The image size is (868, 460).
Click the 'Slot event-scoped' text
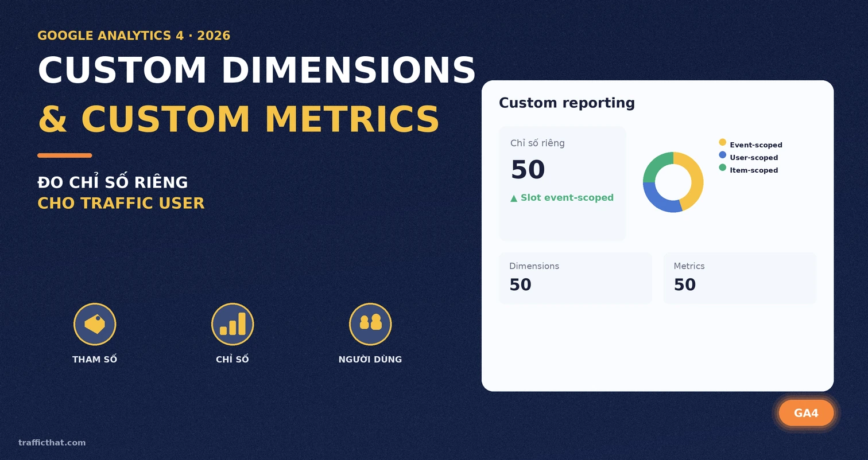567,197
